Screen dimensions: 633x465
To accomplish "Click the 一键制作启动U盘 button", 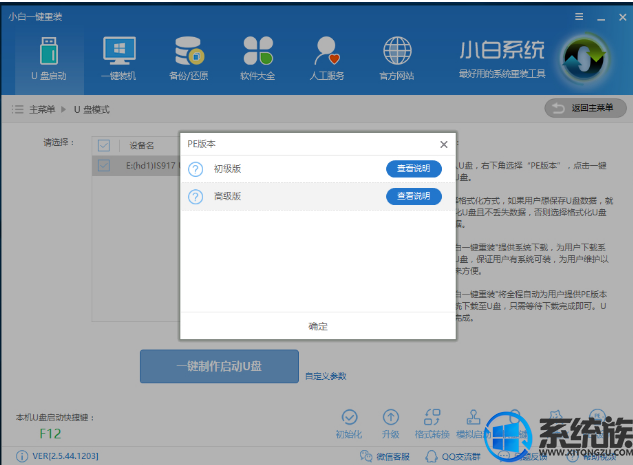I will 219,366.
